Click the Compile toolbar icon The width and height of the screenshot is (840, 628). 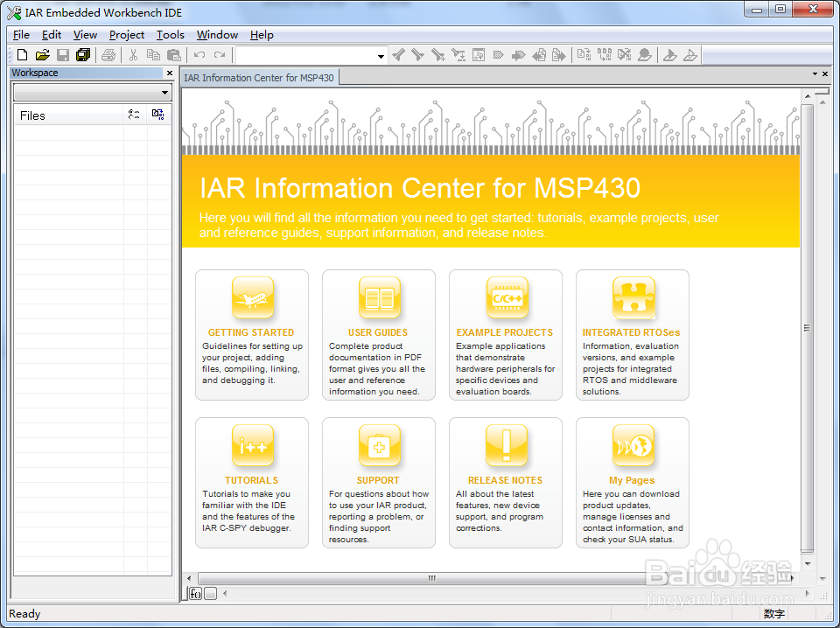[584, 54]
